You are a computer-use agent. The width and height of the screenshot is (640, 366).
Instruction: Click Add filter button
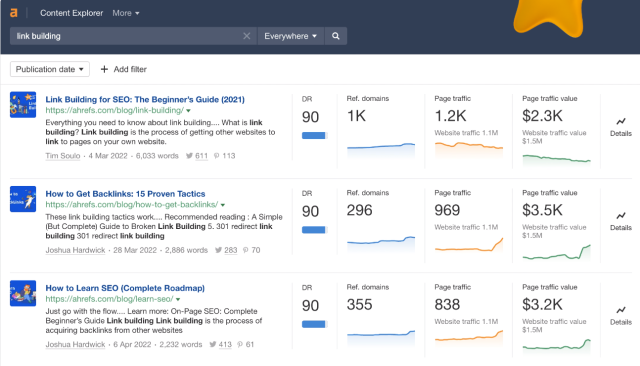coord(123,69)
